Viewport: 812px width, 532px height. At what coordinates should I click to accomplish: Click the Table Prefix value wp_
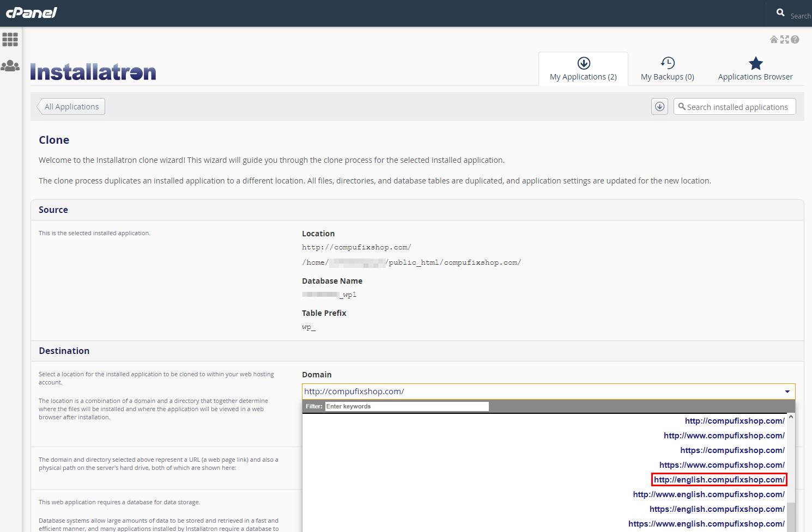[309, 327]
